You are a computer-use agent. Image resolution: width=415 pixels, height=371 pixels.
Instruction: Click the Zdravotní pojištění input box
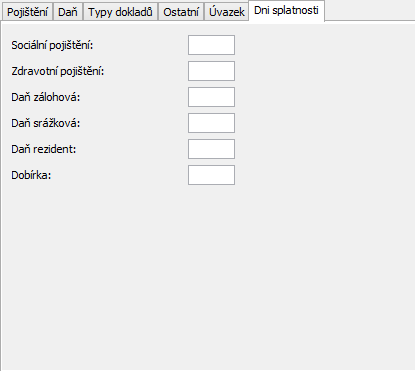tap(211, 71)
